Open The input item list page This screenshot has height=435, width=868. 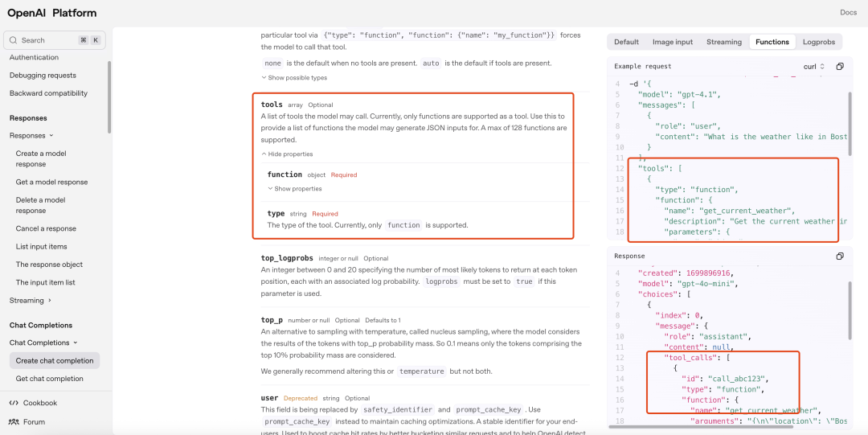[45, 282]
